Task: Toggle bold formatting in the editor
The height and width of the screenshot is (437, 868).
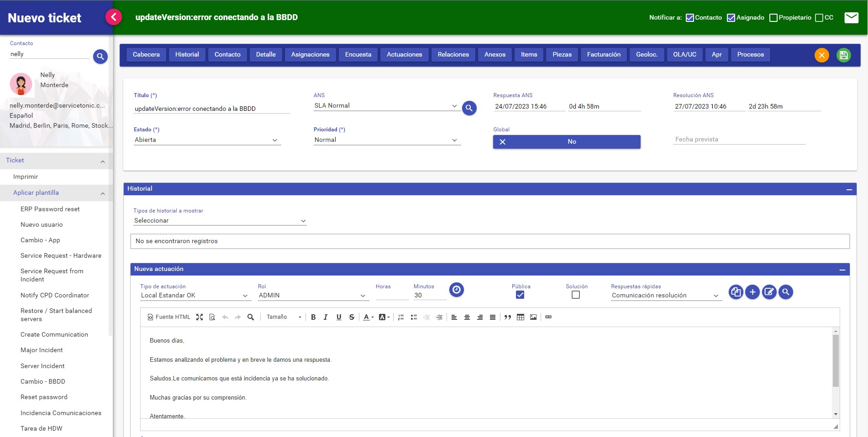Action: pos(313,317)
